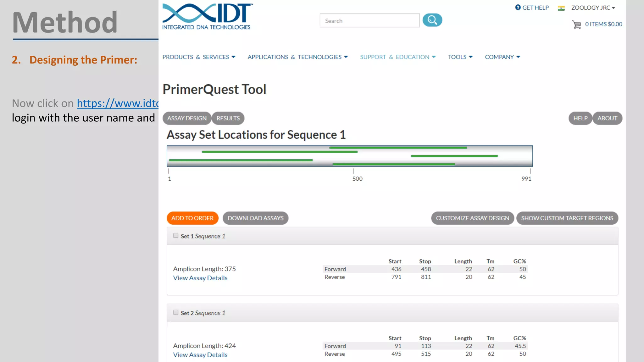The height and width of the screenshot is (362, 644).
Task: Open the About tab
Action: [607, 118]
